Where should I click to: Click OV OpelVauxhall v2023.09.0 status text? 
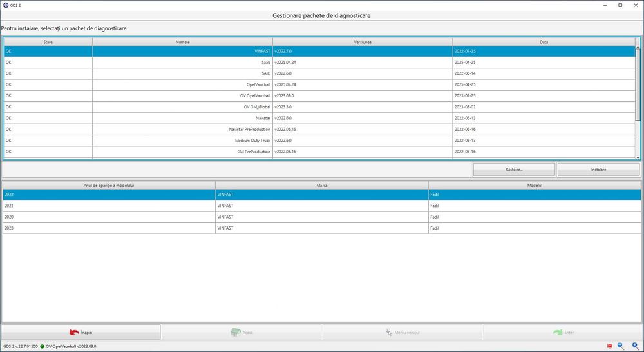[71, 346]
